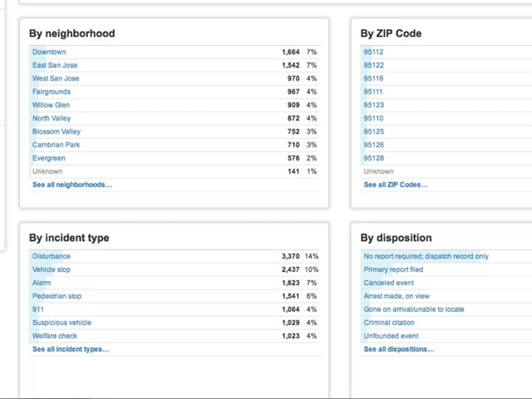Click ZIP Code 95128
The image size is (532, 399).
[x=374, y=158]
